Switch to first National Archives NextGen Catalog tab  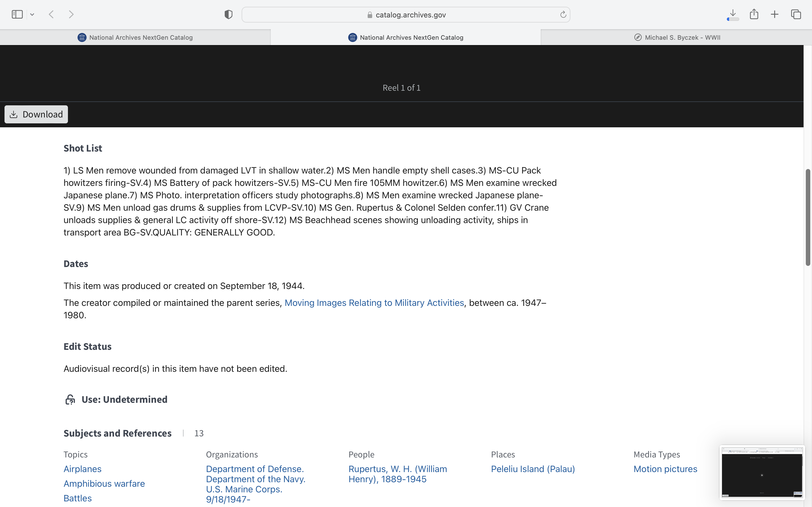pyautogui.click(x=135, y=37)
